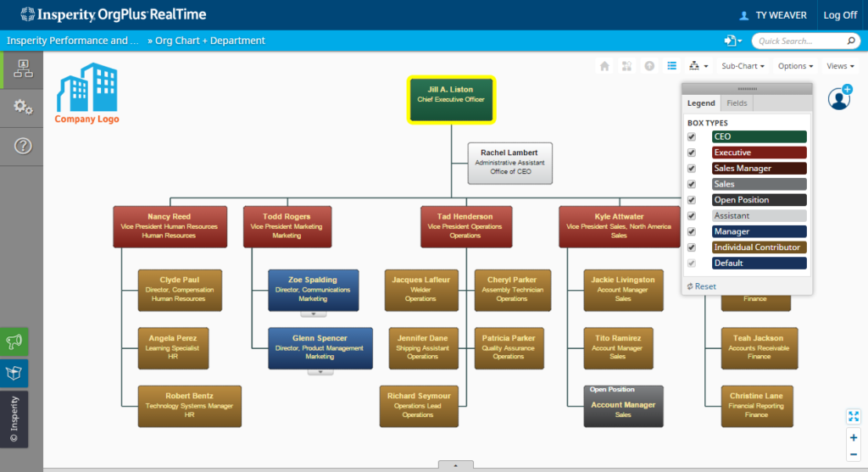The height and width of the screenshot is (472, 868).
Task: Click the zoom in plus button
Action: (853, 438)
